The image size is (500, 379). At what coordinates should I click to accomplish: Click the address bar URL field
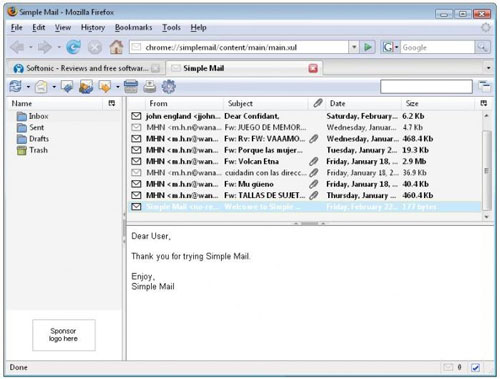239,47
